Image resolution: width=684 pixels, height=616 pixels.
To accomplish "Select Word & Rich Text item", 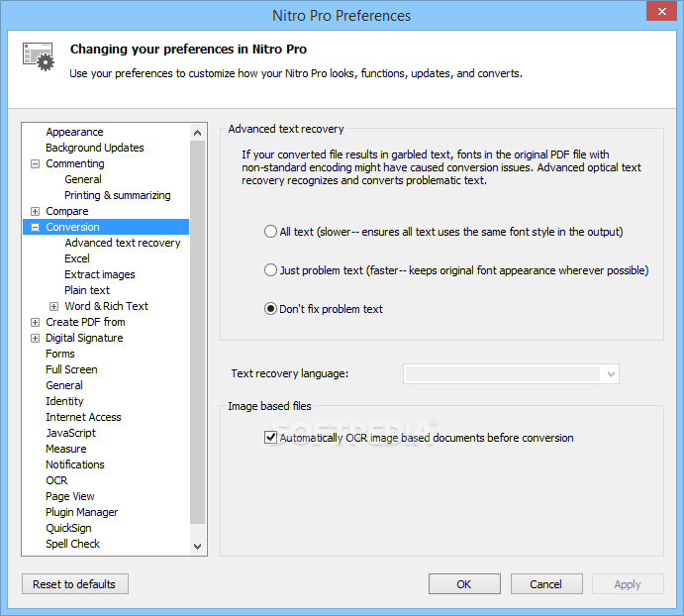I will point(107,306).
